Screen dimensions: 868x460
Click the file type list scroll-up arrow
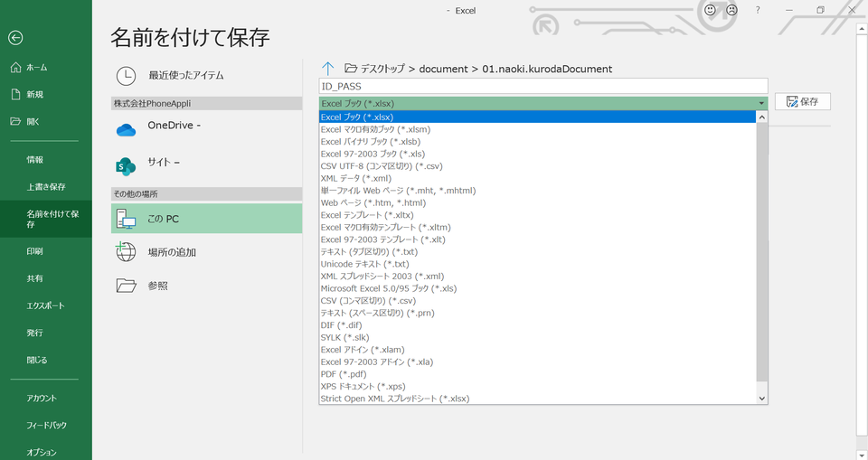pos(761,117)
